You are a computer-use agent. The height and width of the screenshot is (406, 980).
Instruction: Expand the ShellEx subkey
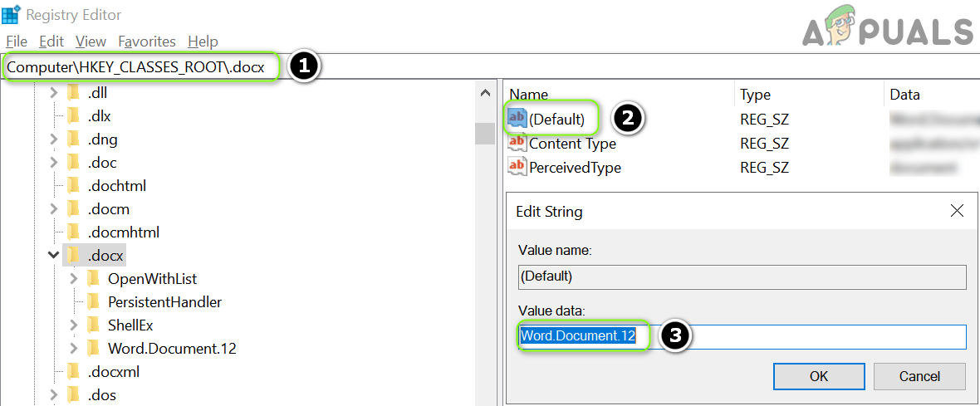[74, 325]
